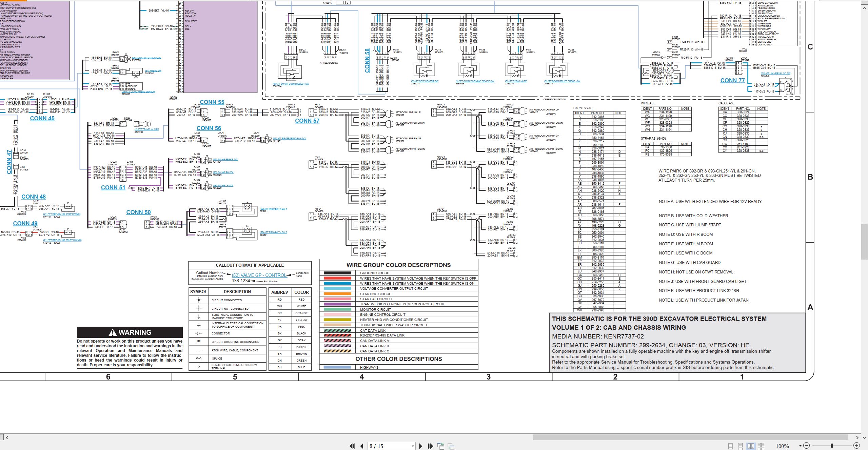Click the ATT SEAT HEATER SW callout

pos(425,81)
